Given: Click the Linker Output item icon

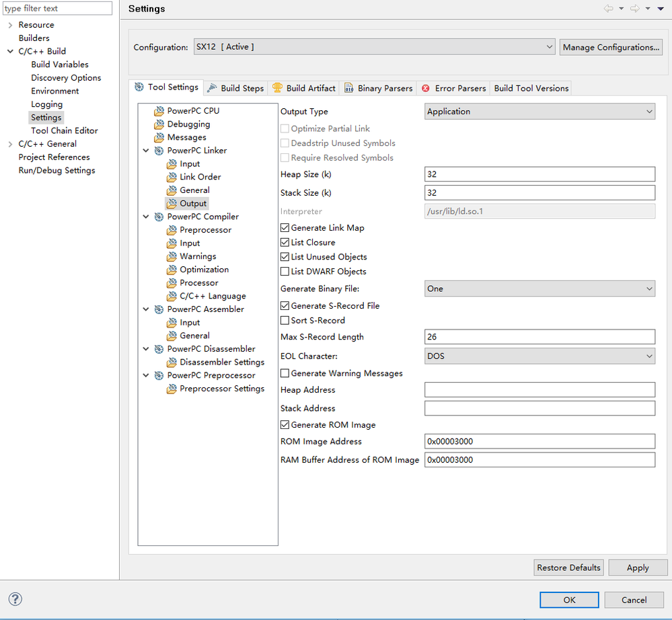Looking at the screenshot, I should [x=172, y=204].
